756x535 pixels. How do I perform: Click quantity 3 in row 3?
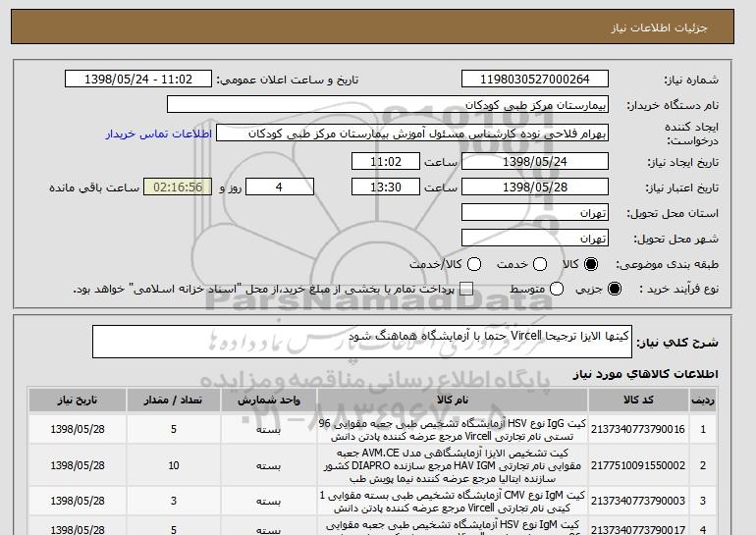pos(174,502)
